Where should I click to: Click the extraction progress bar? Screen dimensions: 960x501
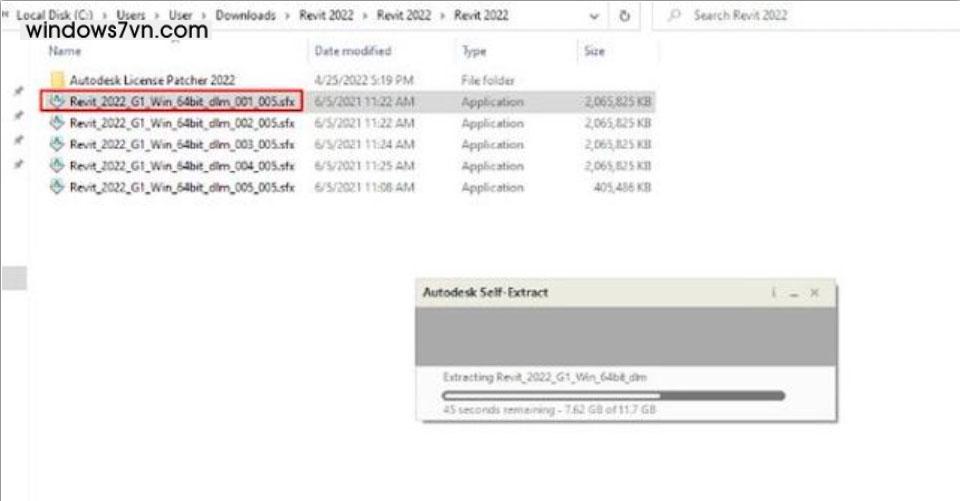click(x=613, y=396)
